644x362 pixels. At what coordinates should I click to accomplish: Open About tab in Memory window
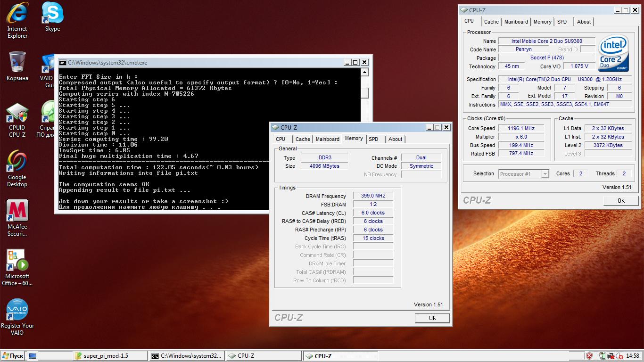coord(396,139)
